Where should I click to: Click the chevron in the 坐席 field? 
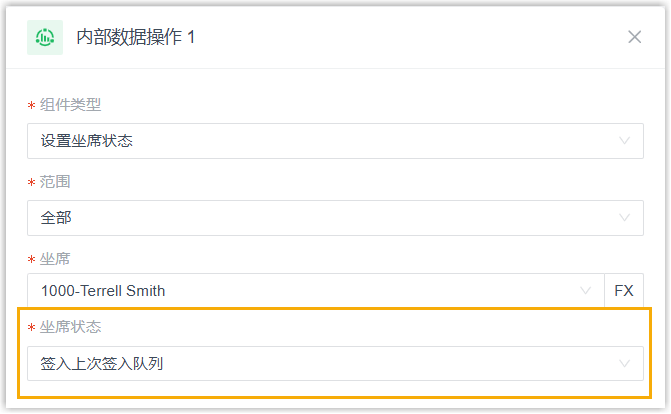586,291
